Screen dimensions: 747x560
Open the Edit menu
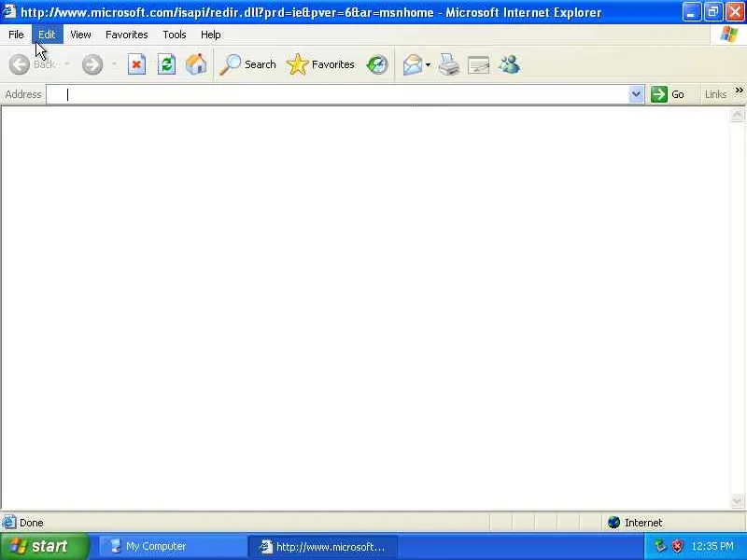(47, 35)
